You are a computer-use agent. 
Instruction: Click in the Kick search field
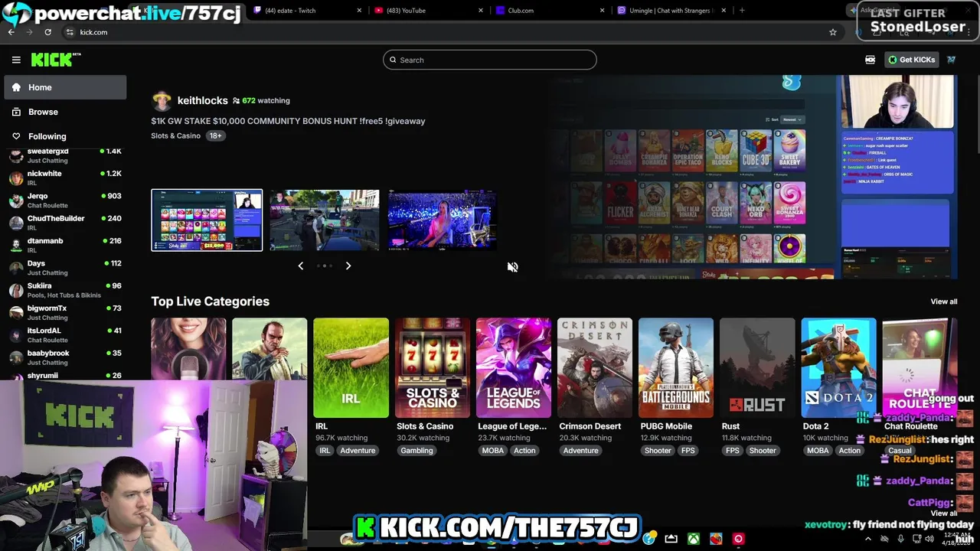(x=490, y=60)
